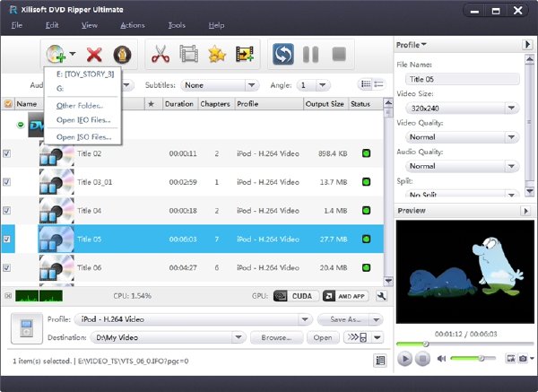
Task: Open the Angle dropdown
Action: pos(314,85)
